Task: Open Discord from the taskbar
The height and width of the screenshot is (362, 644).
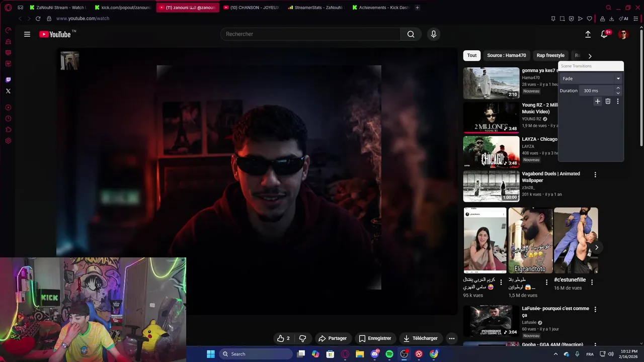Action: pos(375,354)
